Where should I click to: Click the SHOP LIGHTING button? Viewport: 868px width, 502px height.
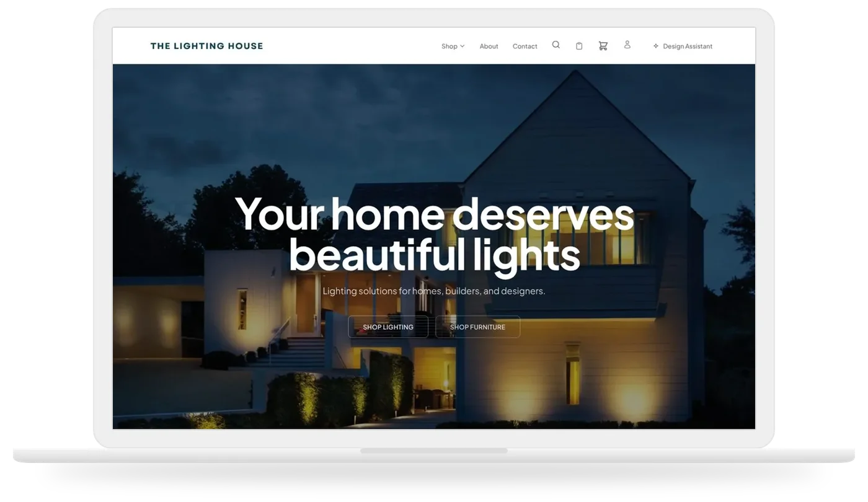(388, 327)
